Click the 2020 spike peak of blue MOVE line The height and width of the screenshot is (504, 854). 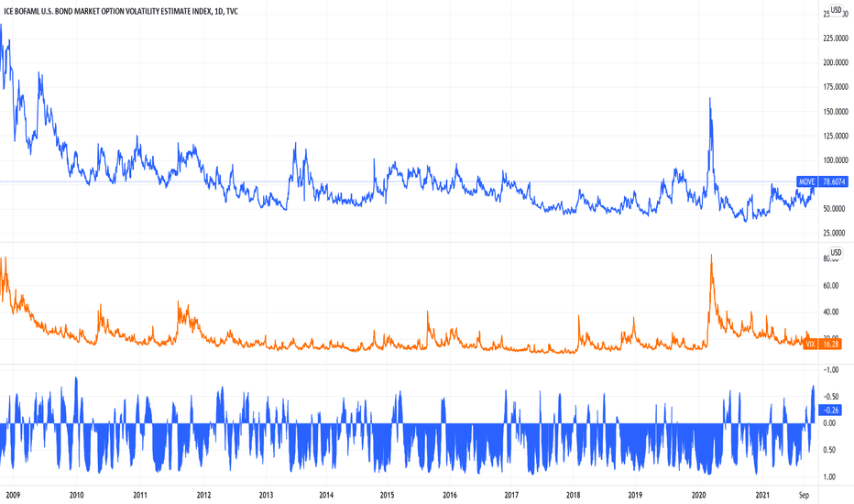point(709,99)
